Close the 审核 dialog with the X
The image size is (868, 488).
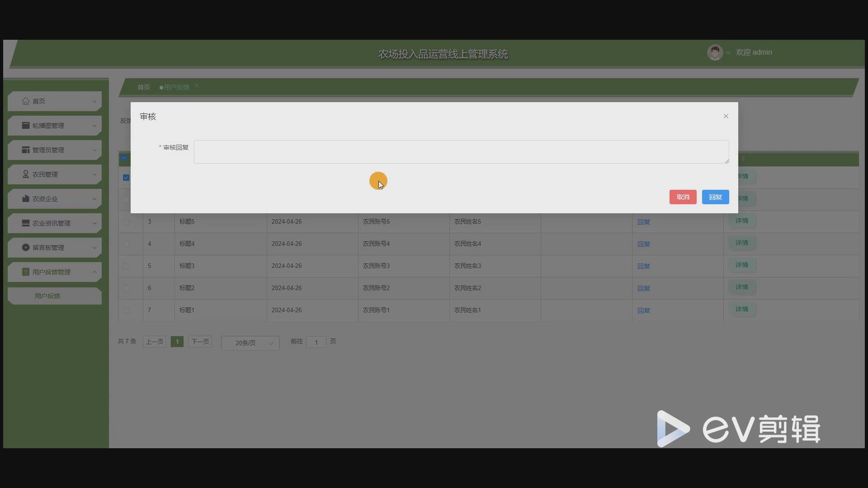click(726, 116)
